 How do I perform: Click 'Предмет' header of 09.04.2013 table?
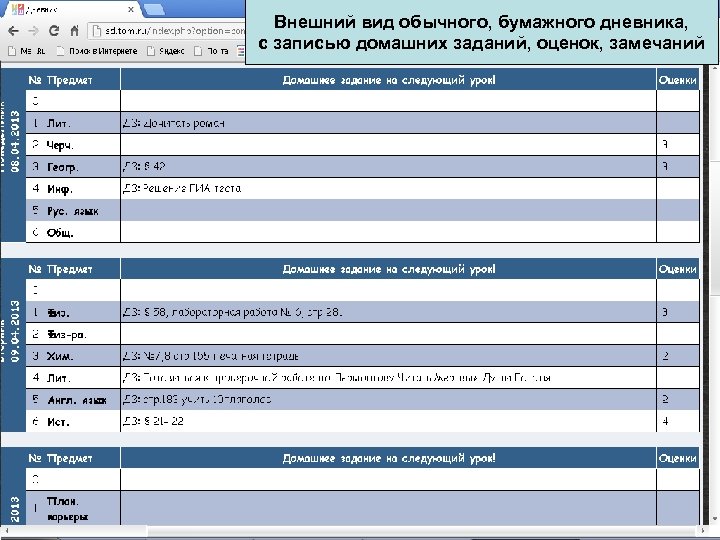click(69, 269)
